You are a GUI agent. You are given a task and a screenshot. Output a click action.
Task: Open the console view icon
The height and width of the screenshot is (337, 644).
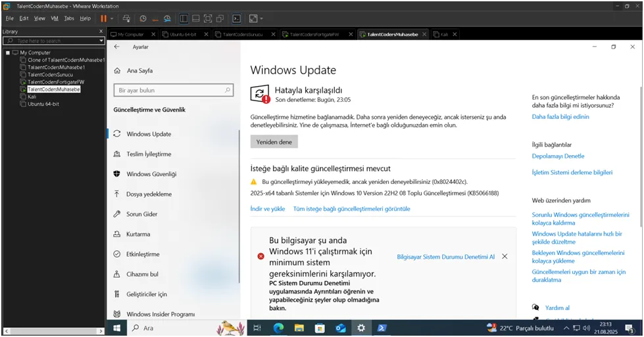point(237,18)
